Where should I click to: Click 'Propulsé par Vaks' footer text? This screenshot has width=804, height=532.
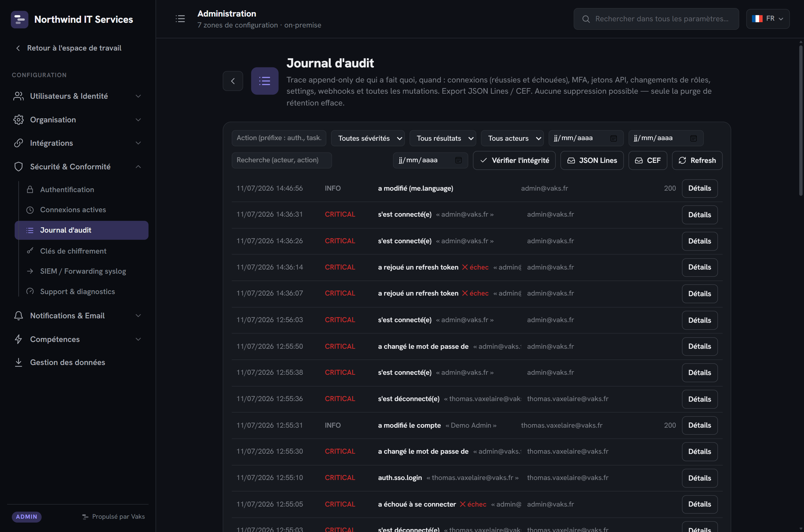click(x=119, y=517)
